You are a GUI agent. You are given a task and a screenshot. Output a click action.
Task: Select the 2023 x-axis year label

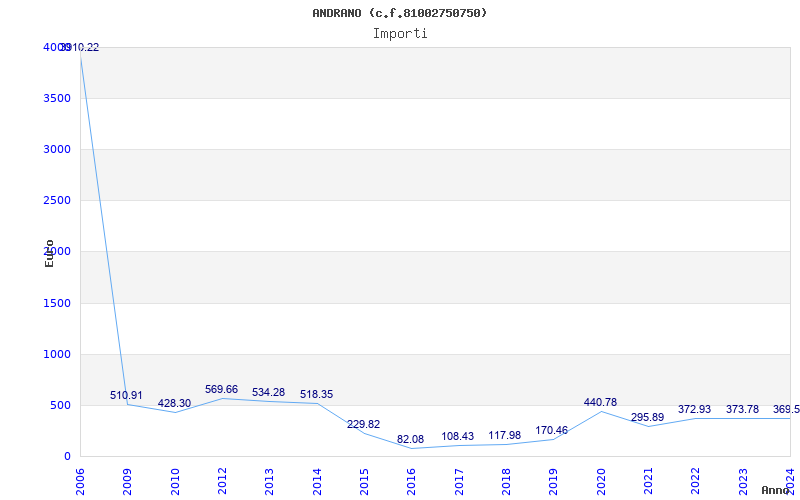coord(742,482)
